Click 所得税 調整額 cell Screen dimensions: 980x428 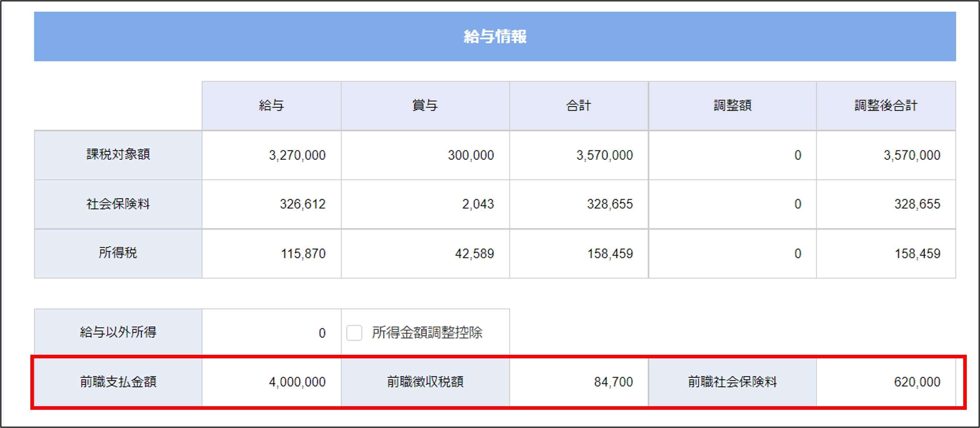coord(732,253)
